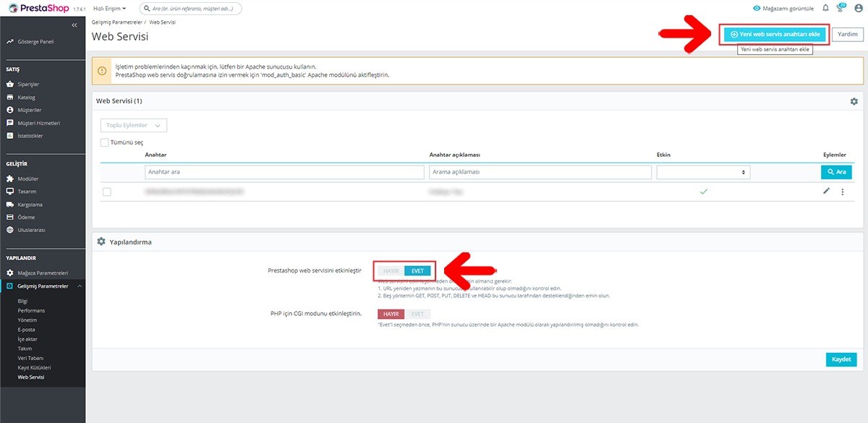Click the trophy gamification icon
The height and width of the screenshot is (423, 868).
coord(841,9)
